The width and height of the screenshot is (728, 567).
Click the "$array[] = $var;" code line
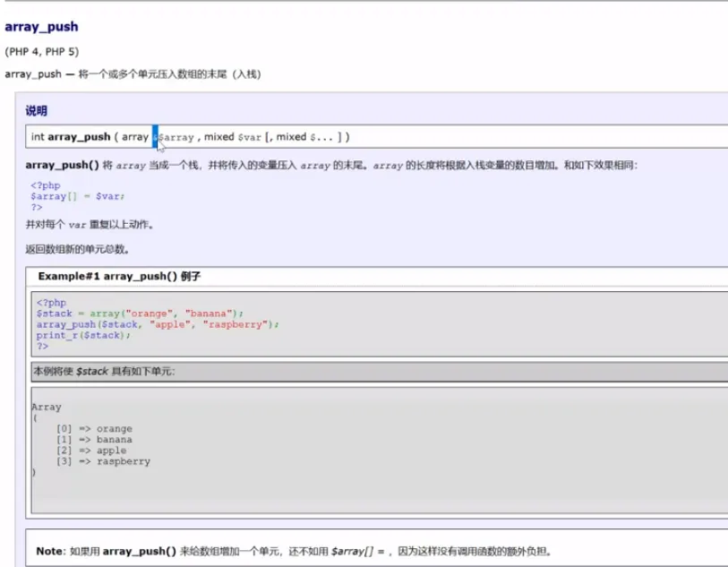coord(78,196)
